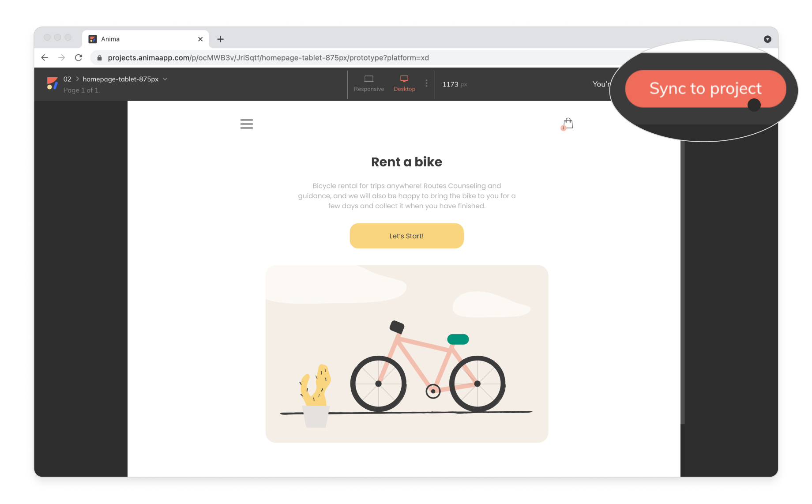Click the lock icon in address bar
Image resolution: width=812 pixels, height=504 pixels.
coord(99,58)
